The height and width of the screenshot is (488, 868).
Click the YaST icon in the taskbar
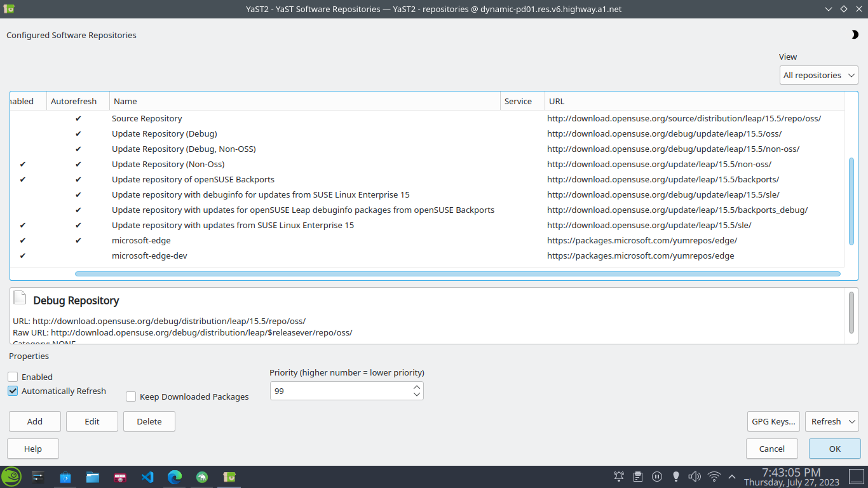tap(229, 476)
